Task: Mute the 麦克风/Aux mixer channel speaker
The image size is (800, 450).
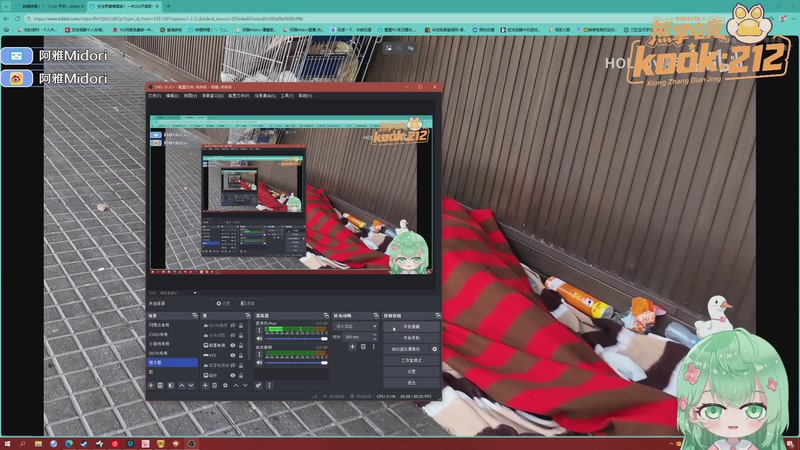Action: [259, 339]
